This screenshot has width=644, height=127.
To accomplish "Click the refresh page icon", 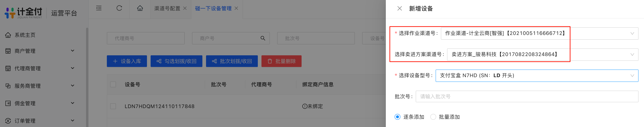I will point(119,8).
